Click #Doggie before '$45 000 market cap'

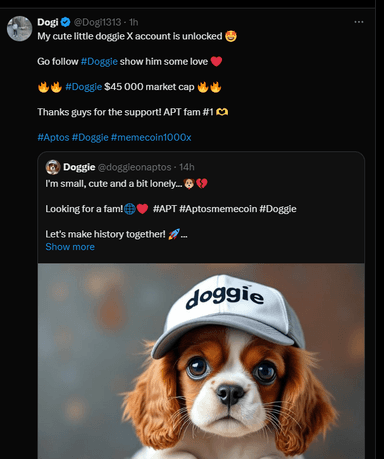(x=84, y=87)
